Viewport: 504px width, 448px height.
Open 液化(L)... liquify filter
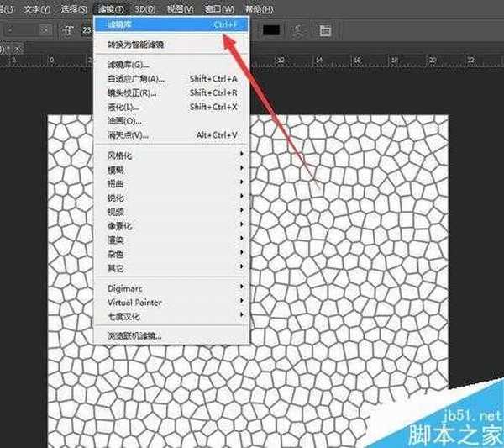pyautogui.click(x=123, y=107)
